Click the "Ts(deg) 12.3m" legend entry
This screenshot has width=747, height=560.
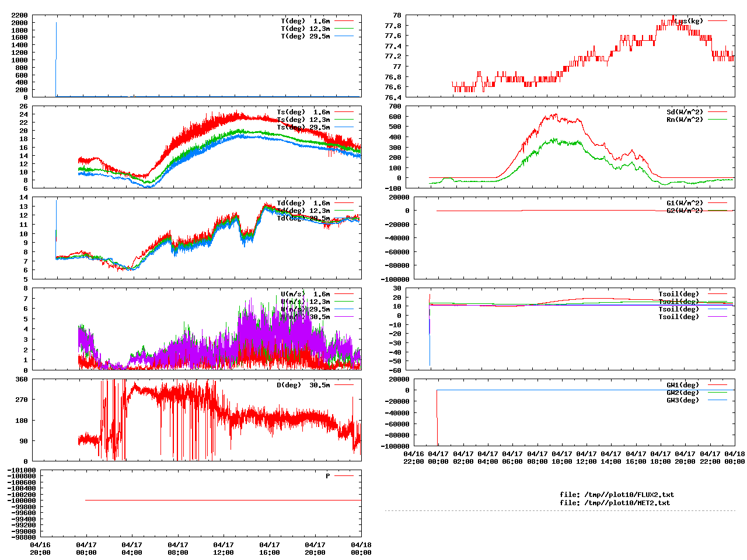[303, 120]
